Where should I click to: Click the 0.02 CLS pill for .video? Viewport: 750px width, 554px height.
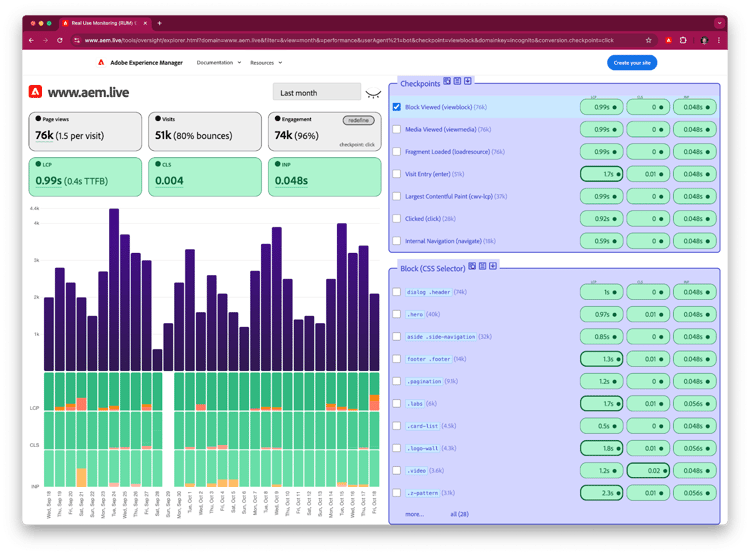point(648,471)
